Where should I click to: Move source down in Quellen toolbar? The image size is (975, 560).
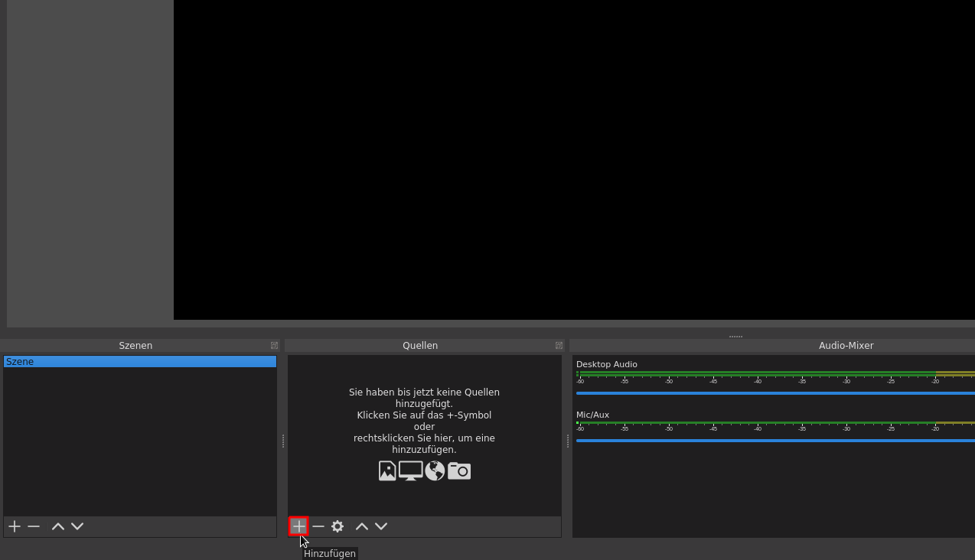coord(381,526)
